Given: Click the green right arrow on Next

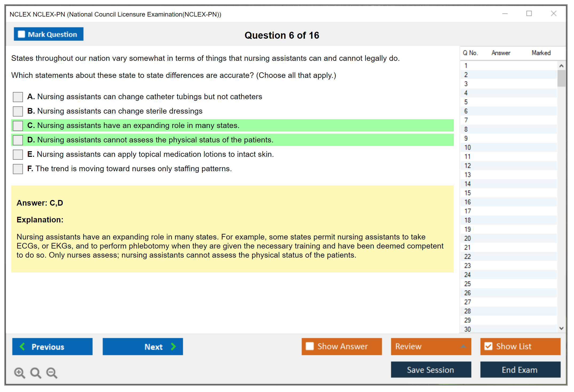Looking at the screenshot, I should coord(174,346).
